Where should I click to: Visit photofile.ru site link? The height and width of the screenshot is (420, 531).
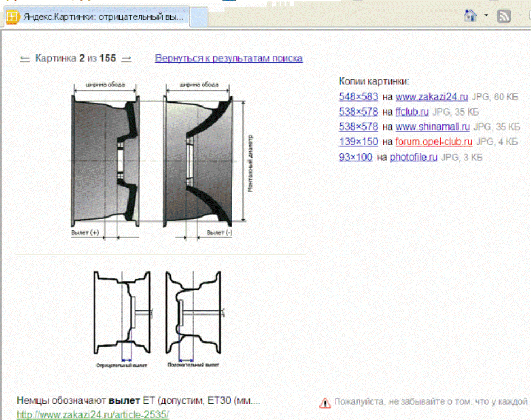414,157
